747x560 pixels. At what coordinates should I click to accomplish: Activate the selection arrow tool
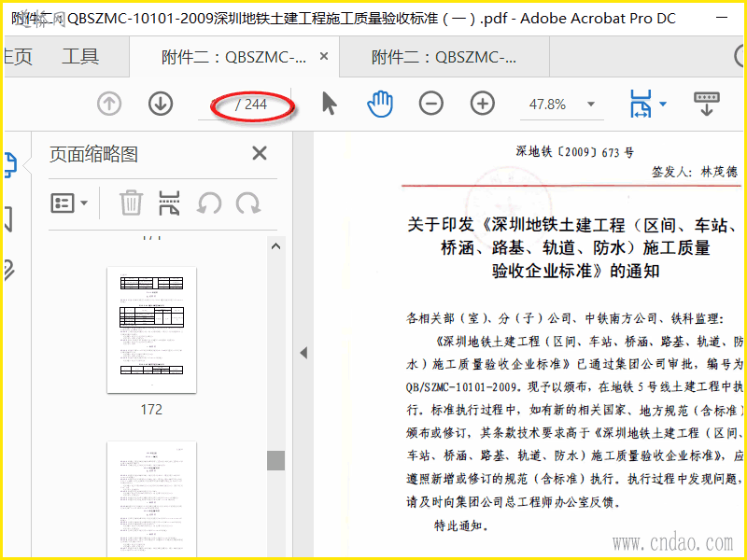(x=330, y=104)
